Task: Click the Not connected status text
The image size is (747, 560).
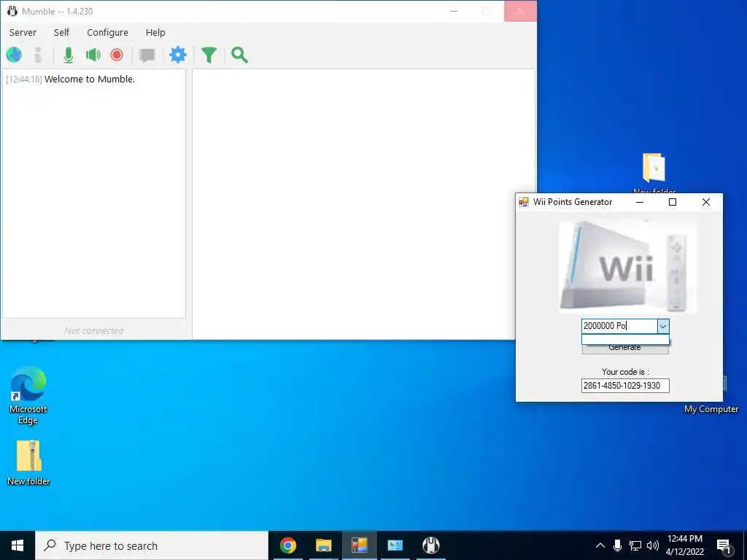Action: click(94, 330)
